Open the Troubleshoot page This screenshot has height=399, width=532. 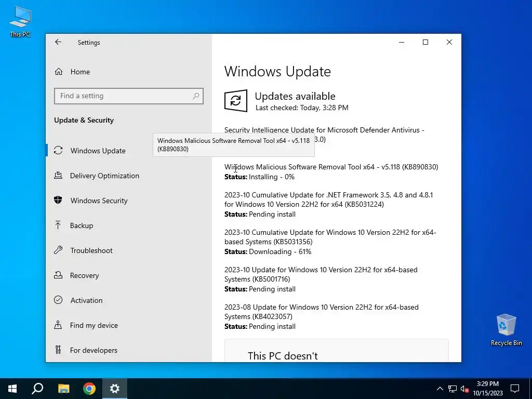[x=91, y=250]
